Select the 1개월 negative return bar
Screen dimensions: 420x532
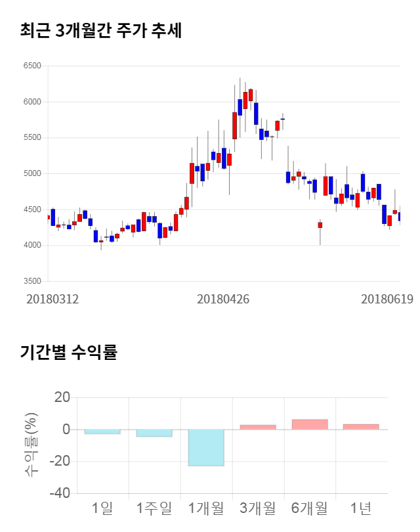(206, 447)
